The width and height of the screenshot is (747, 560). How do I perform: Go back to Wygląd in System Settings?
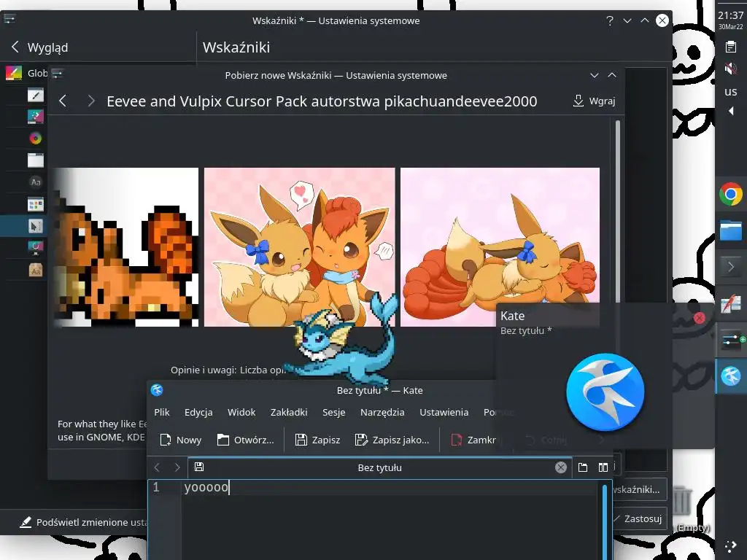[x=39, y=47]
